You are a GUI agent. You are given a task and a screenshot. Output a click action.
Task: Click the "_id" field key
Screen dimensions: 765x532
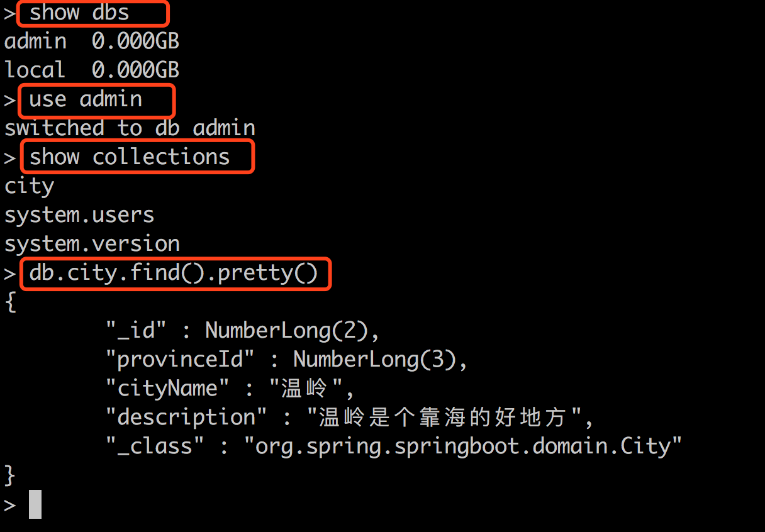click(x=136, y=331)
